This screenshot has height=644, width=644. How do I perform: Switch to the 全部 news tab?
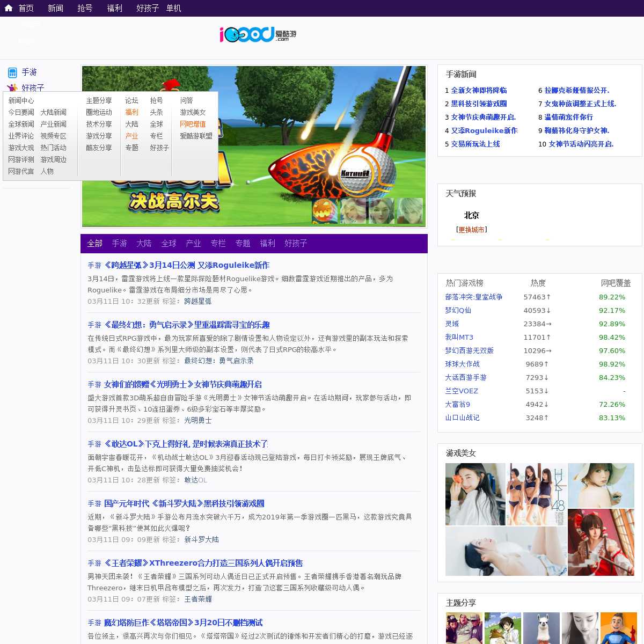point(95,244)
